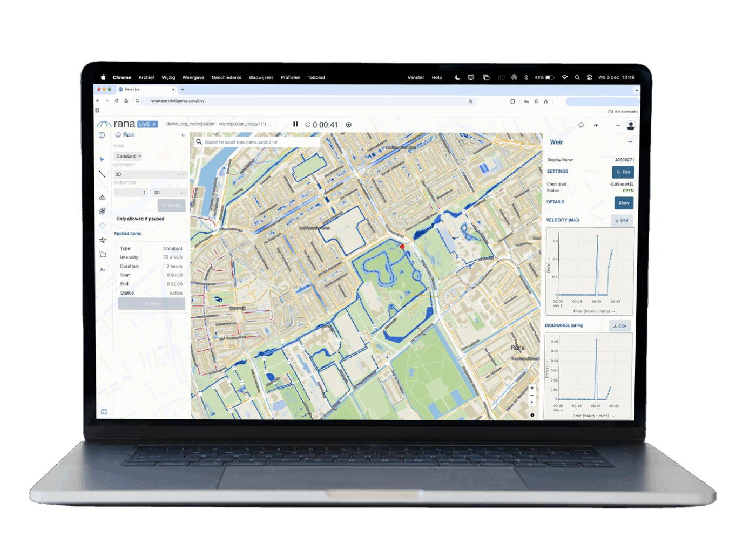Open the Geschiedenis menu in menu bar

click(226, 78)
